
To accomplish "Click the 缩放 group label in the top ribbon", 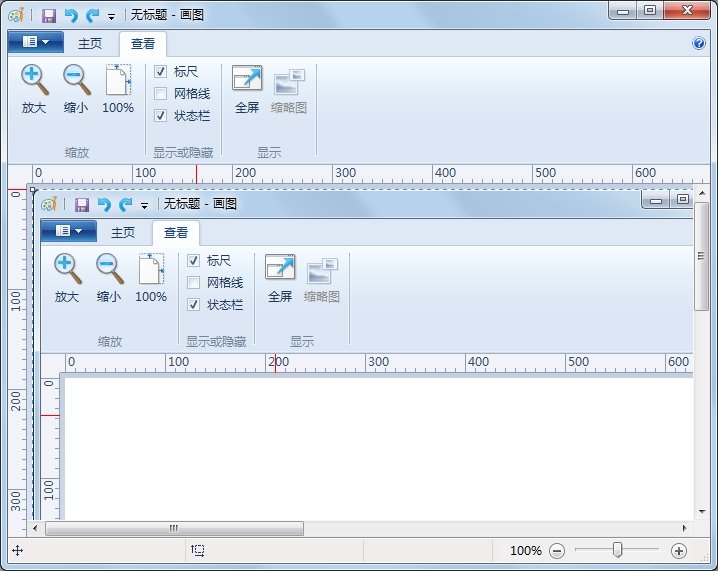I will 76,152.
